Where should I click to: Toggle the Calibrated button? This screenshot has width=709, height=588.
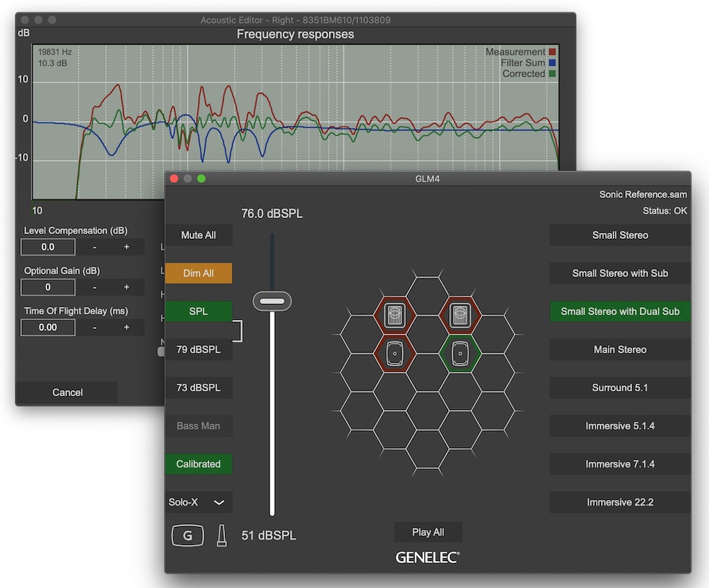(x=198, y=464)
